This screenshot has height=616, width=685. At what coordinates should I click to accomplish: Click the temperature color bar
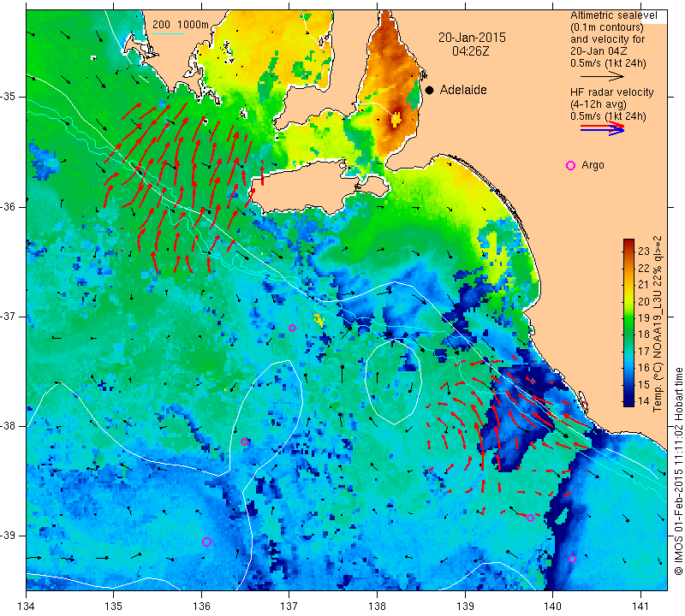[628, 323]
